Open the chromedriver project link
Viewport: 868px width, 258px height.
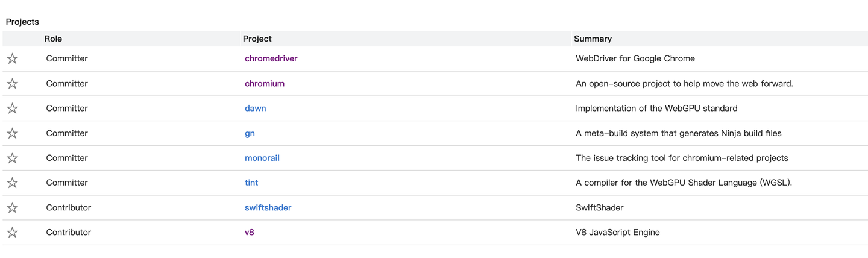[x=271, y=58]
